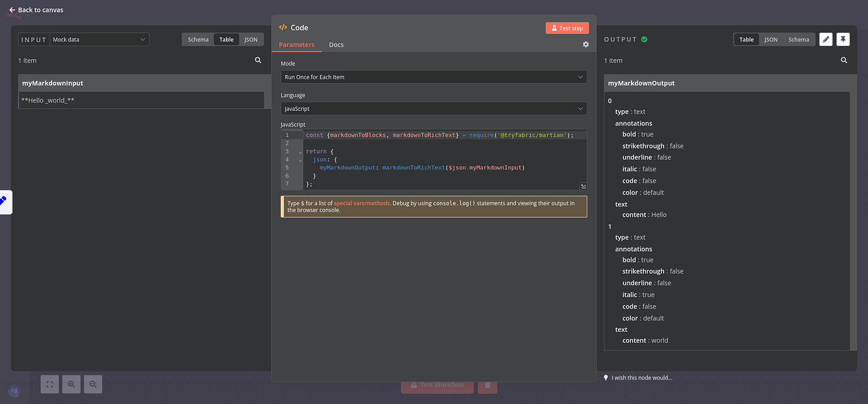Open the Language dropdown
Viewport: 868px width, 404px height.
click(433, 108)
